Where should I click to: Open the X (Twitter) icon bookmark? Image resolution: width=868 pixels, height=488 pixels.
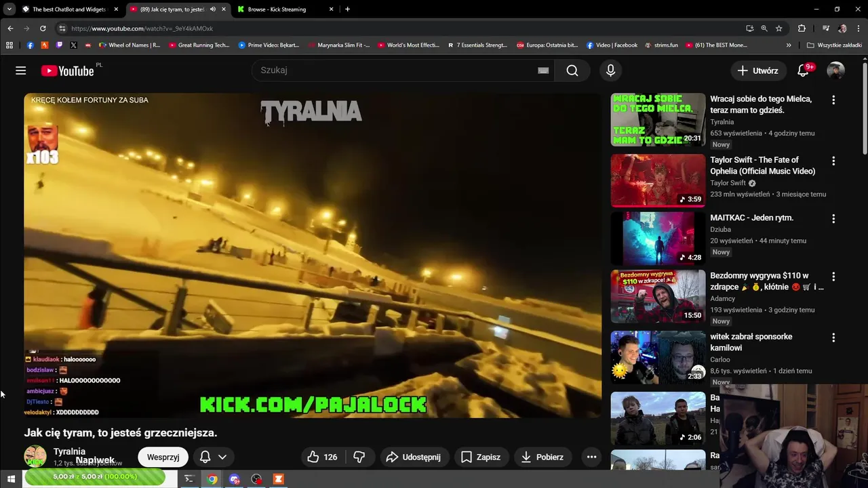[x=73, y=45]
